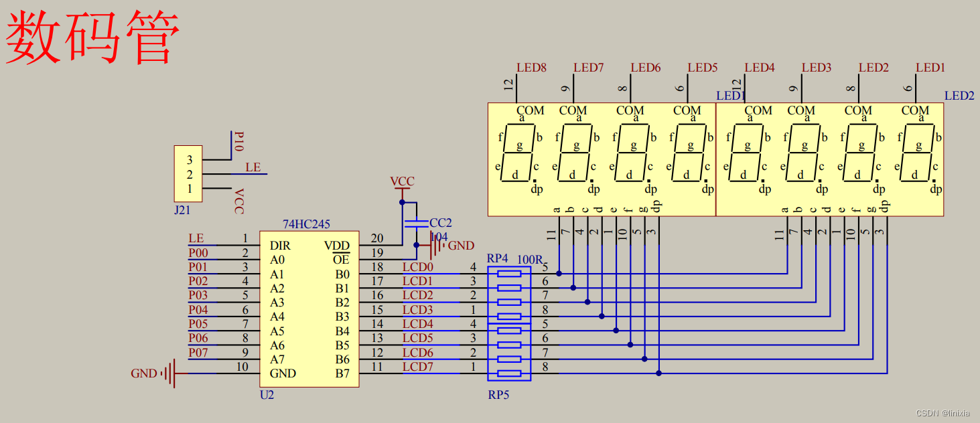The height and width of the screenshot is (423, 980).
Task: Click the VCC power bar above CC2
Action: pyautogui.click(x=402, y=189)
